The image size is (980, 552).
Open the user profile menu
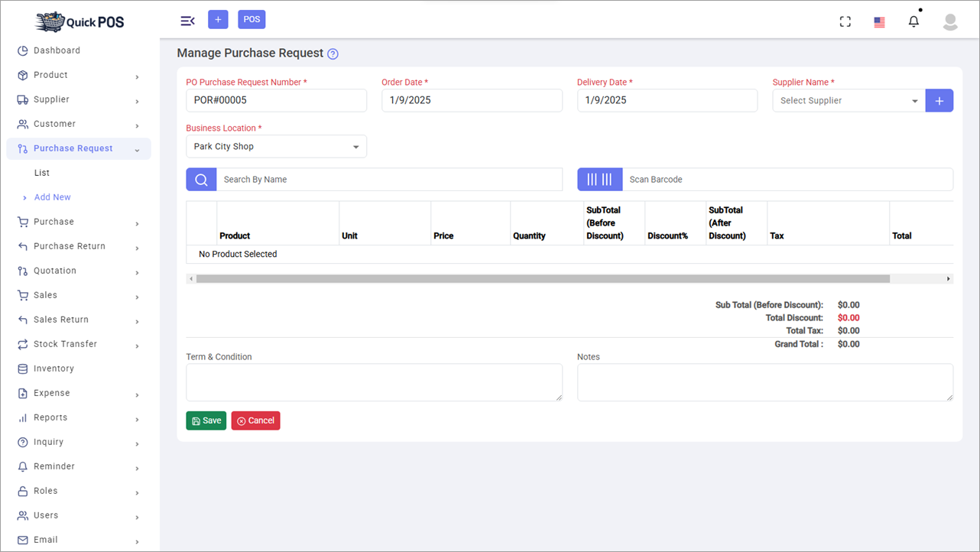pos(949,21)
